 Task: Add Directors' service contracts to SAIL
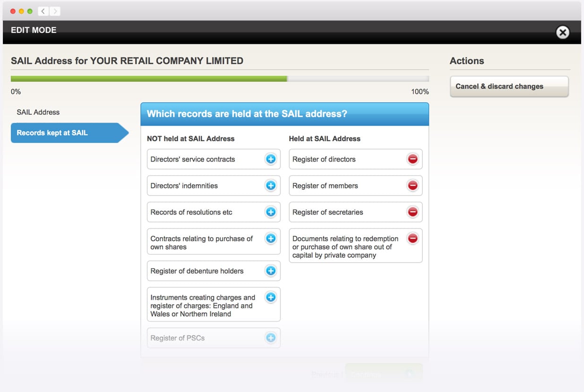pos(271,159)
